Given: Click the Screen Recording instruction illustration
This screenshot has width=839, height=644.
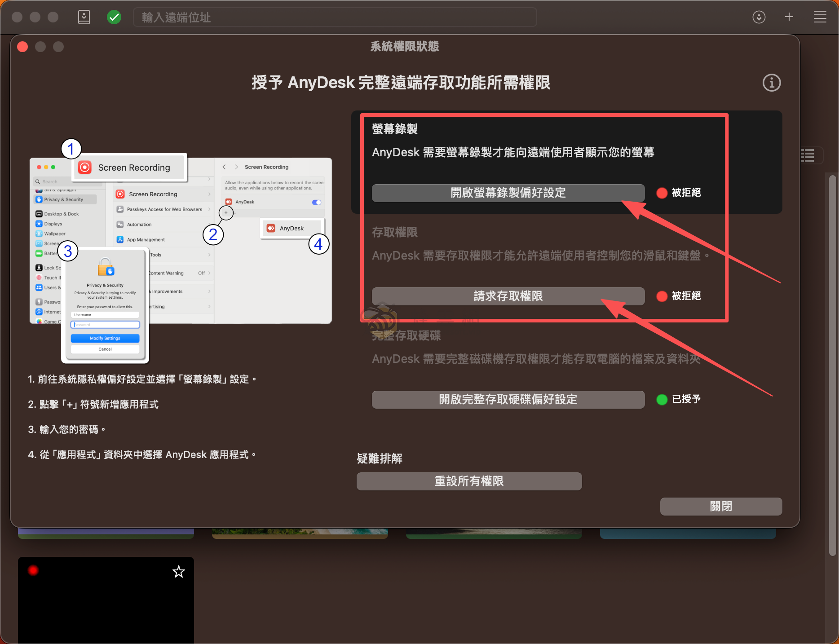Looking at the screenshot, I should point(181,251).
